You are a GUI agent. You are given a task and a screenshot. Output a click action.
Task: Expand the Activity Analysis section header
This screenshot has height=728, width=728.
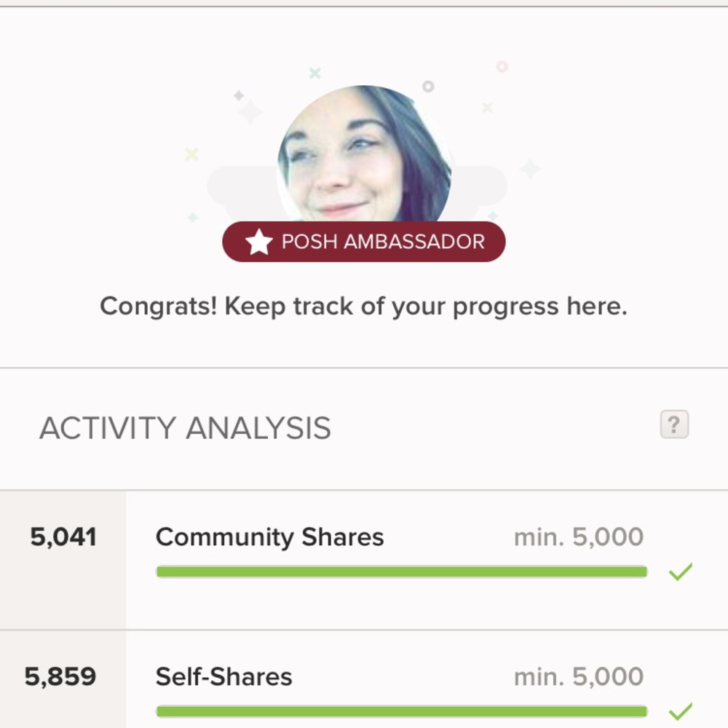pos(186,428)
